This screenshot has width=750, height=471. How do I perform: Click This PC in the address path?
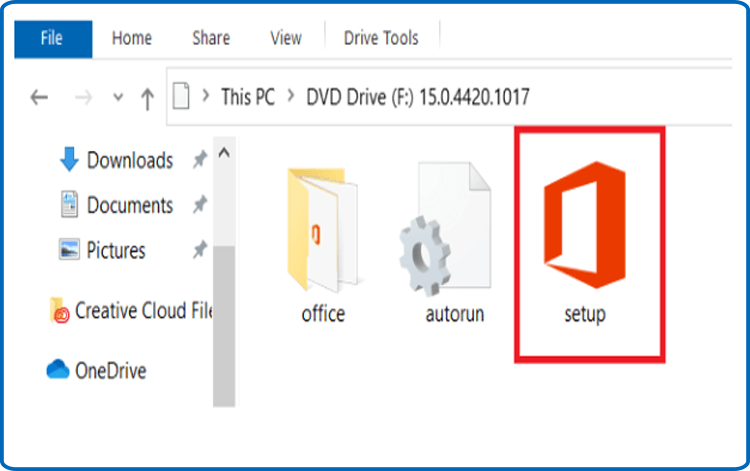[x=248, y=97]
